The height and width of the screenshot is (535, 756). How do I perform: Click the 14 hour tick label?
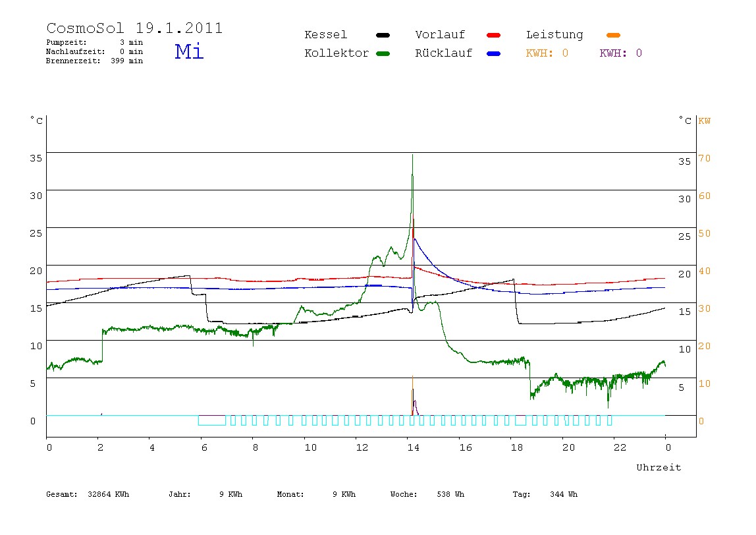pyautogui.click(x=413, y=447)
